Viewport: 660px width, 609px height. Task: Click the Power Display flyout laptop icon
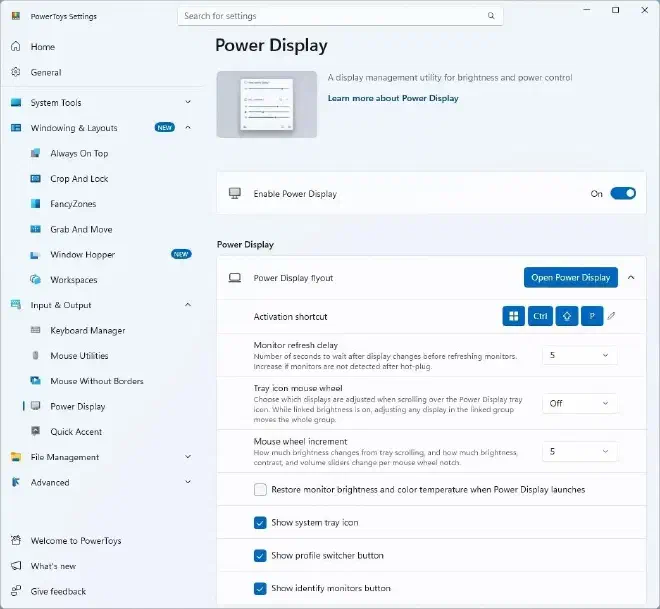(235, 278)
